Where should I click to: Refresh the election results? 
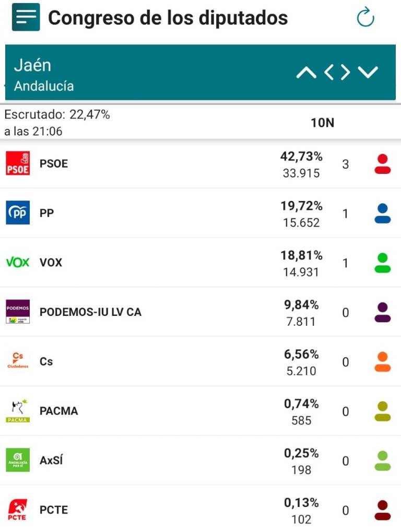[x=365, y=17]
